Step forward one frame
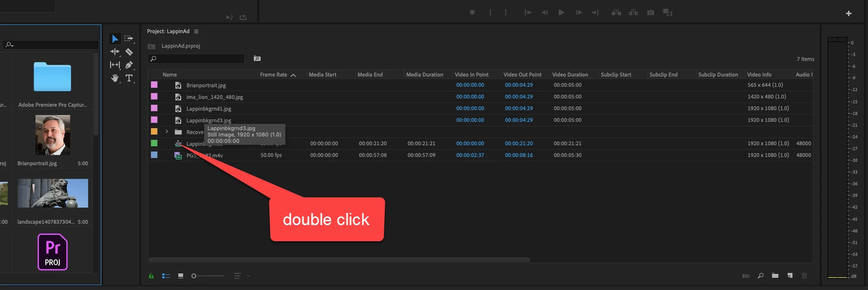Image resolution: width=868 pixels, height=290 pixels. click(x=578, y=13)
